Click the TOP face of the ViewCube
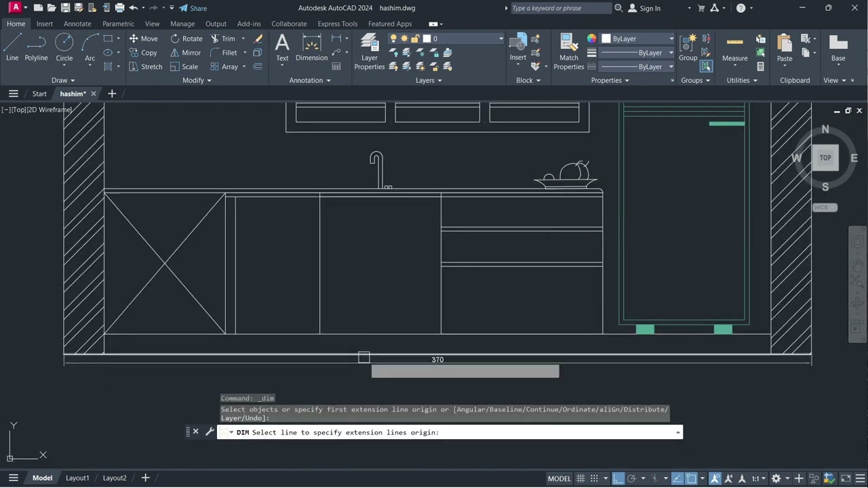This screenshot has width=868, height=488. coord(825,158)
